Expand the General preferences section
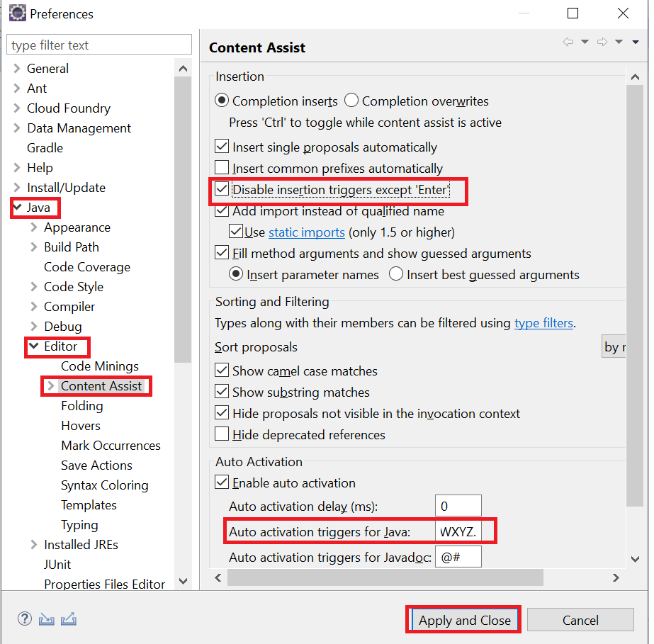This screenshot has height=644, width=654. tap(16, 68)
